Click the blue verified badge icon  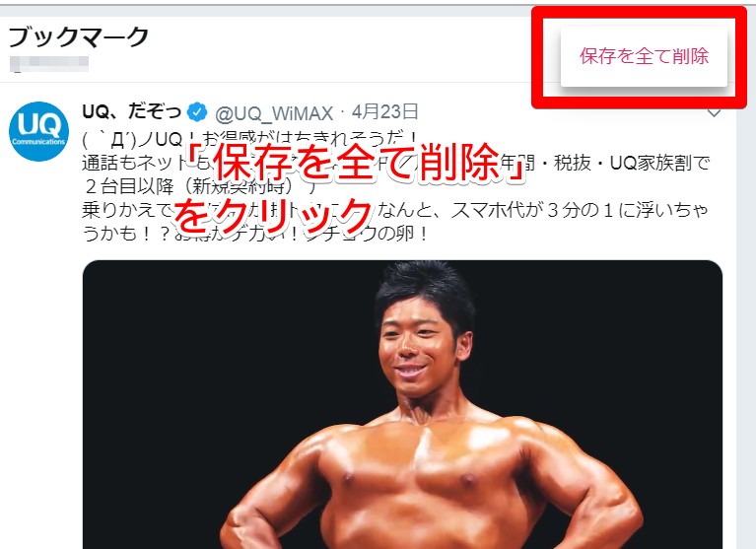197,112
